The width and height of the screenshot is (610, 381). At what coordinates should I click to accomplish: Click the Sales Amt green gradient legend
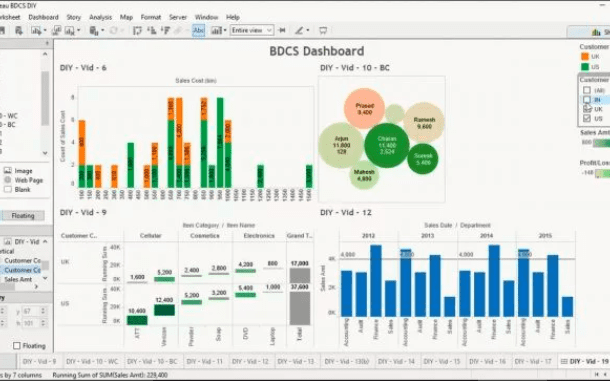[601, 143]
